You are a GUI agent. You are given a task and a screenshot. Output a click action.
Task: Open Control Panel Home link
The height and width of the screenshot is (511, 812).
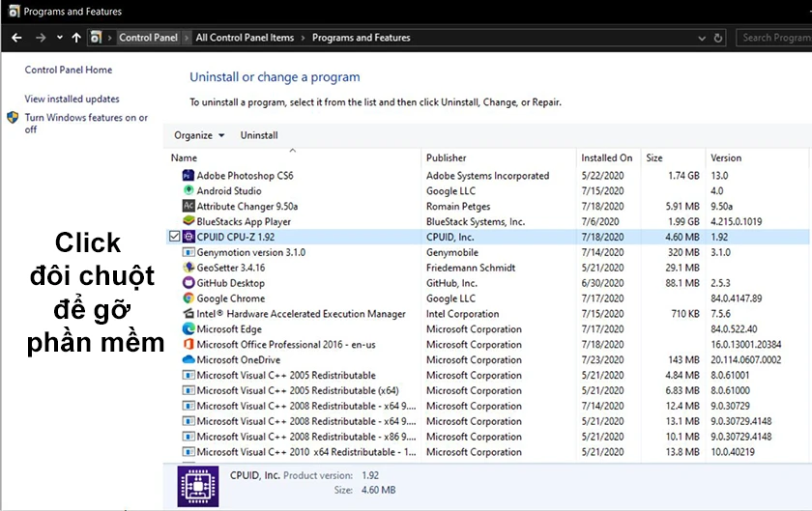click(69, 70)
